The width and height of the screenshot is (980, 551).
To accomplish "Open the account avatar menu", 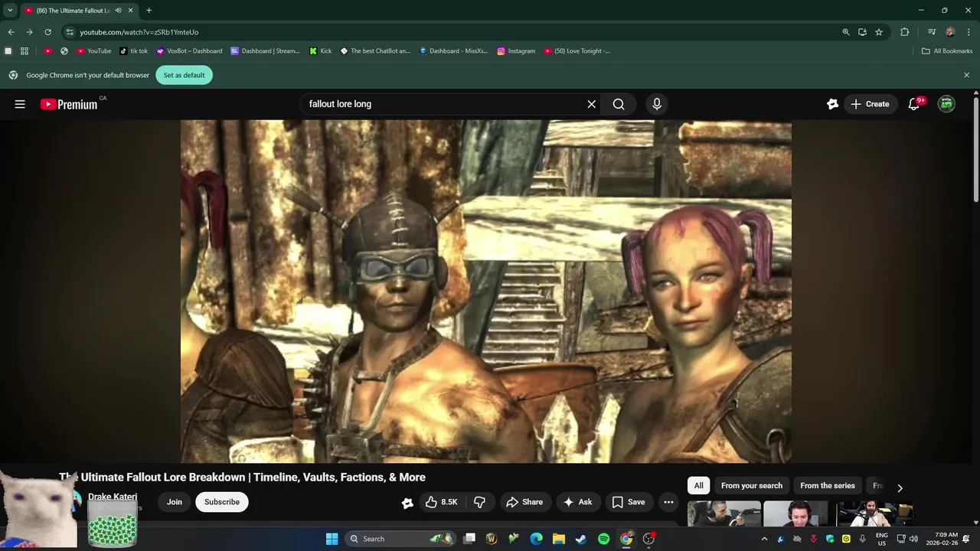I will pos(946,104).
